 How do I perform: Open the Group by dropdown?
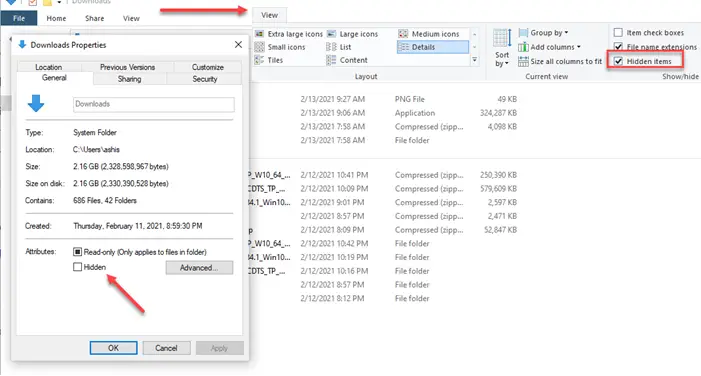pos(543,33)
